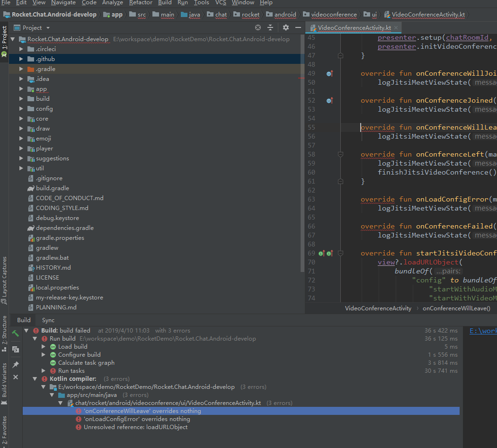Expand the .gradle folder
Viewport: 497px width, 448px height.
21,69
